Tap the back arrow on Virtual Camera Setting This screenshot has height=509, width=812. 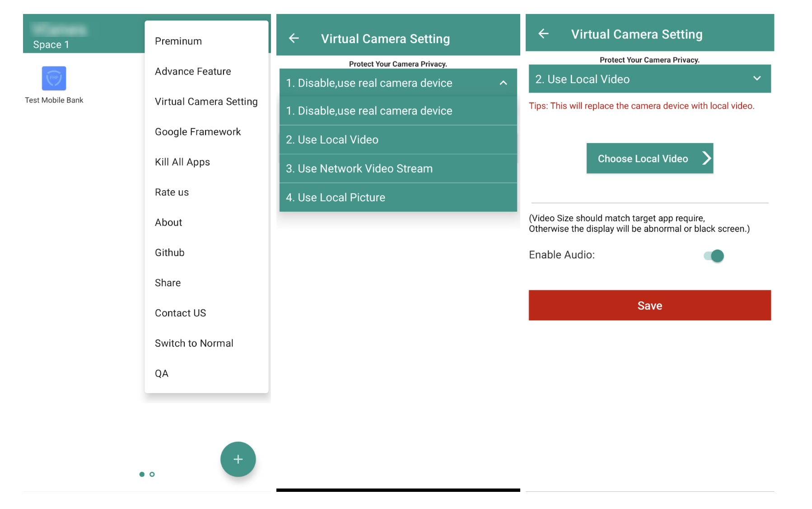294,38
